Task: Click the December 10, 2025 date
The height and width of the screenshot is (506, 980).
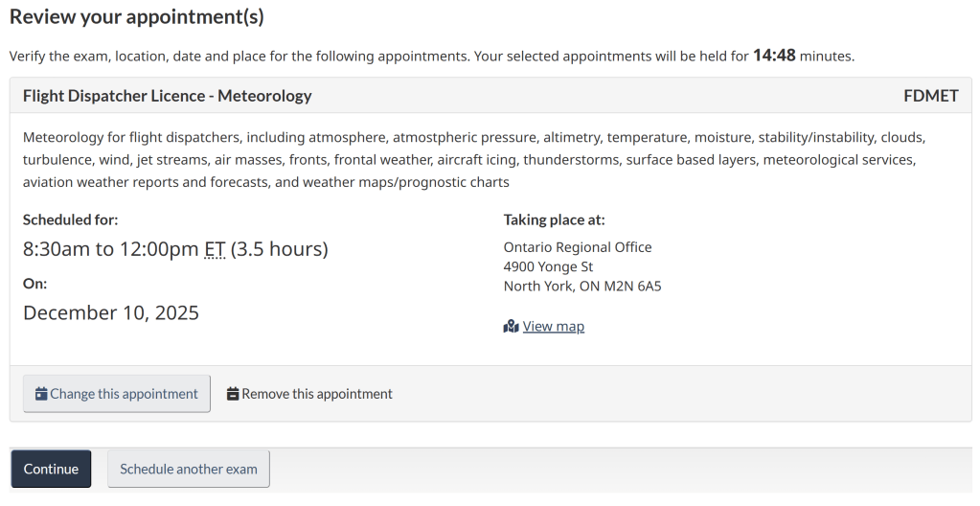Action: click(111, 312)
